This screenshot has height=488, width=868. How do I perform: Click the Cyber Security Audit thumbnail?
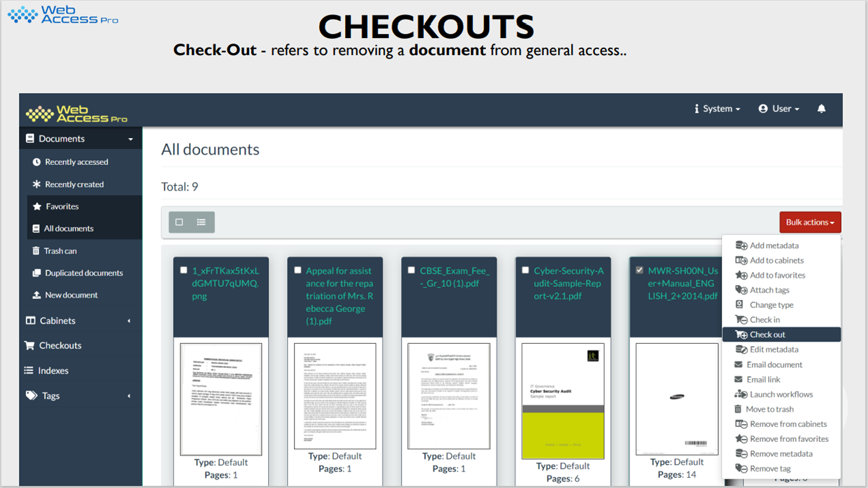coord(562,401)
